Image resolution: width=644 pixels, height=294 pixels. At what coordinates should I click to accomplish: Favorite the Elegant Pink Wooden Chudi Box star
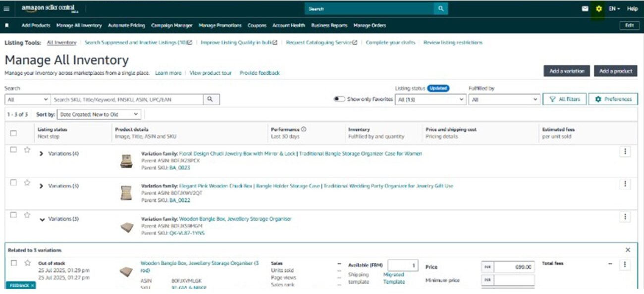pyautogui.click(x=27, y=183)
